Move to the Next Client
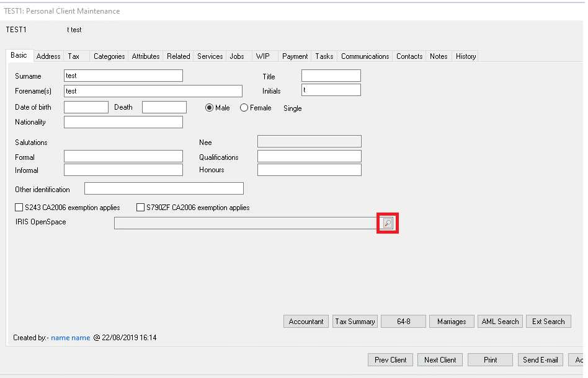Image resolution: width=588 pixels, height=378 pixels. 440,359
